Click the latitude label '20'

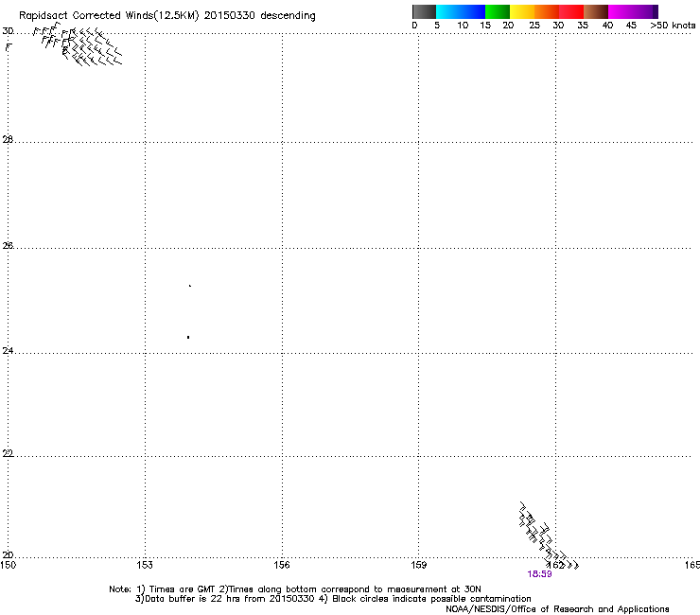[8, 555]
